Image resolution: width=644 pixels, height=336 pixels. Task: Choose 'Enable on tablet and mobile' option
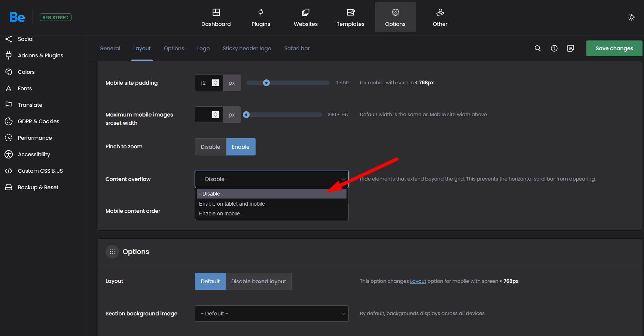[x=272, y=204]
